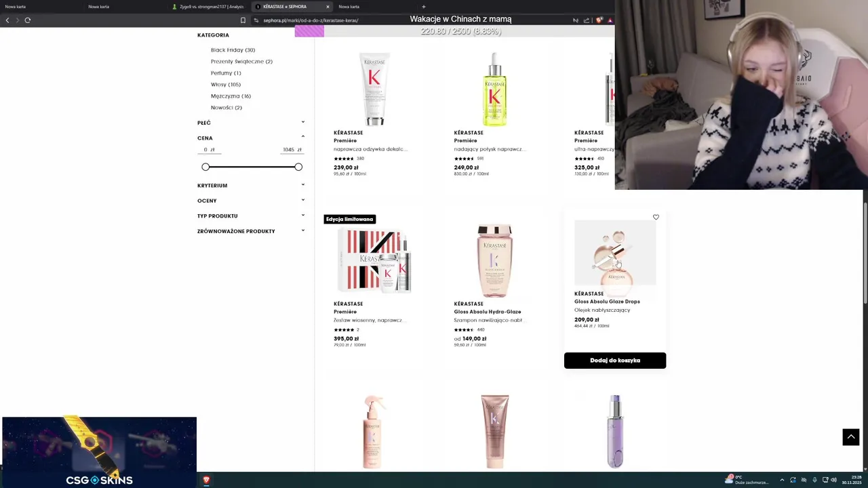The height and width of the screenshot is (488, 868).
Task: Open the purple bottle product image
Action: click(x=615, y=432)
